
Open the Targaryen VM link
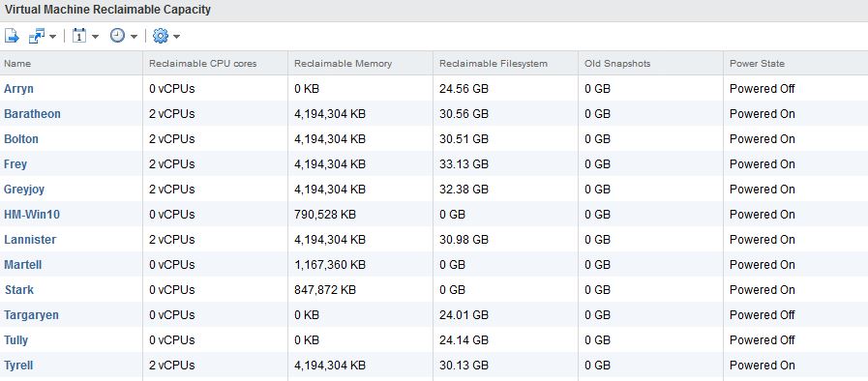click(31, 315)
